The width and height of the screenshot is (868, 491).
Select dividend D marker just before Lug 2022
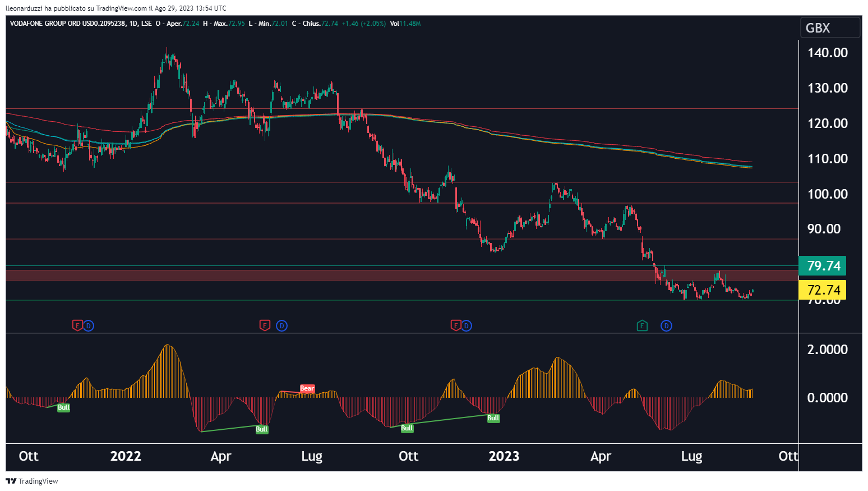282,325
